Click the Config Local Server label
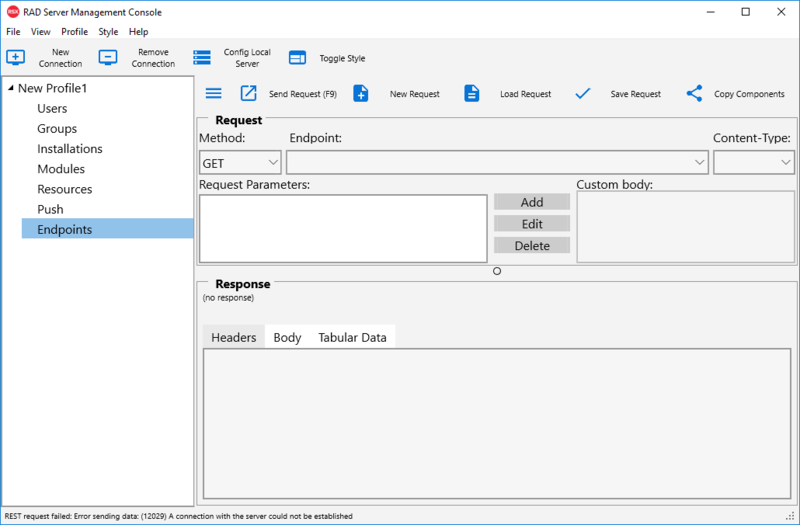Image resolution: width=800 pixels, height=525 pixels. coord(247,58)
